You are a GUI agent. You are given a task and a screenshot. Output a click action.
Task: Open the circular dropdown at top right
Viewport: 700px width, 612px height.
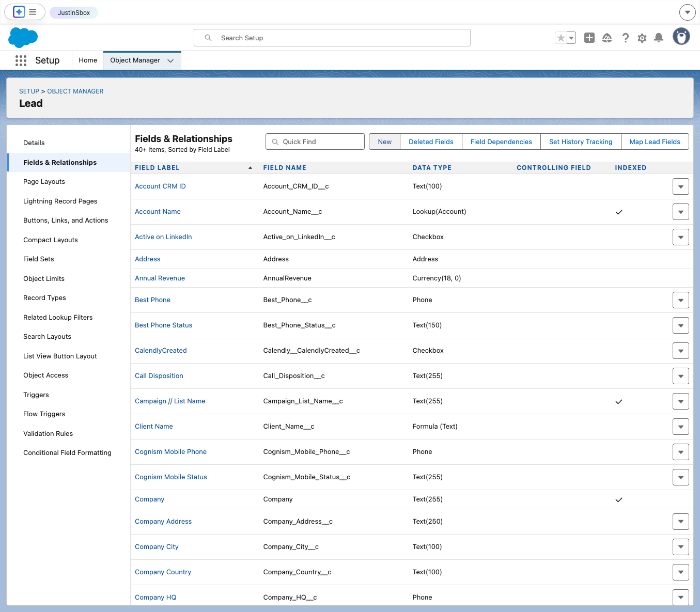[687, 12]
